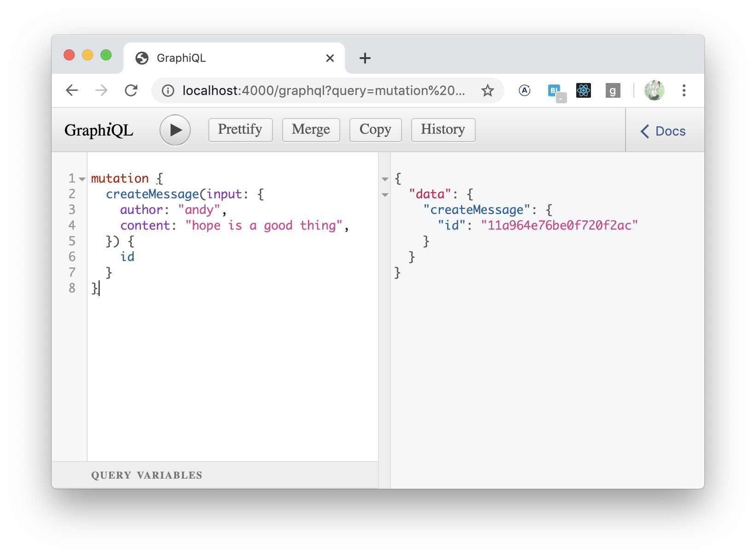Open a new browser tab
This screenshot has width=756, height=557.
(x=365, y=58)
